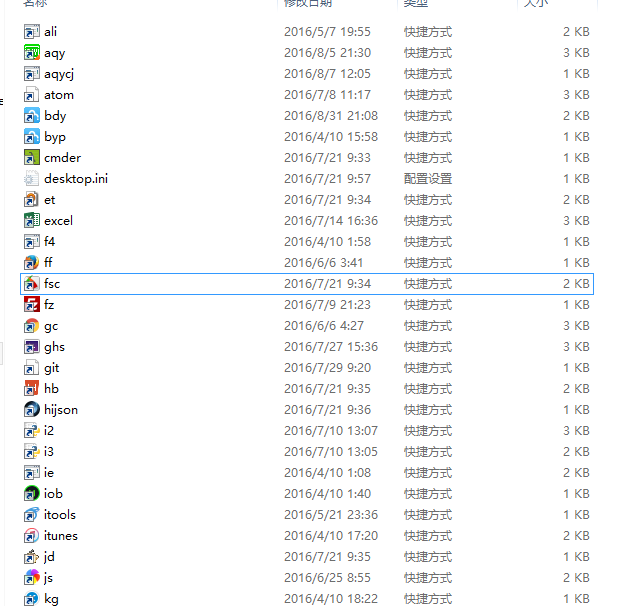
Task: Click the file name "cmder"
Action: click(62, 158)
